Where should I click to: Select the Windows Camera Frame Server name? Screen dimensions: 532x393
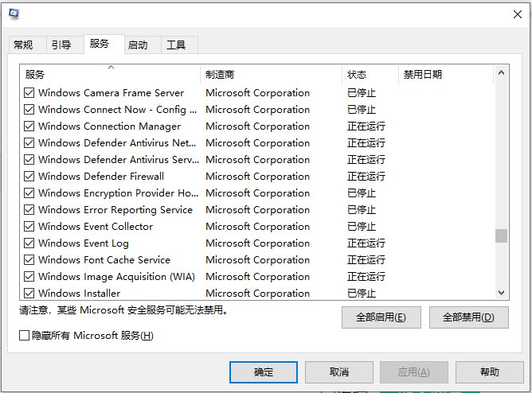click(111, 93)
